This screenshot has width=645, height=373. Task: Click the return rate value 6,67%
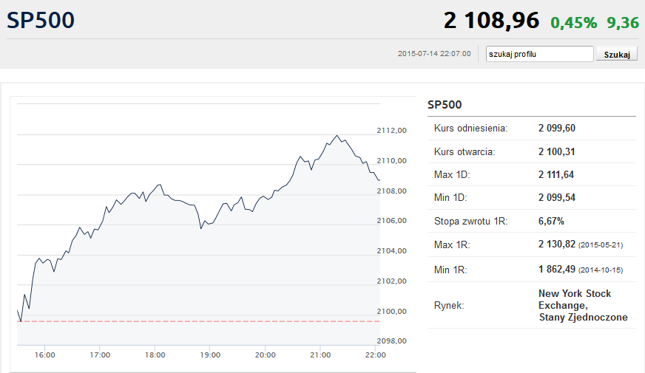[x=551, y=221]
